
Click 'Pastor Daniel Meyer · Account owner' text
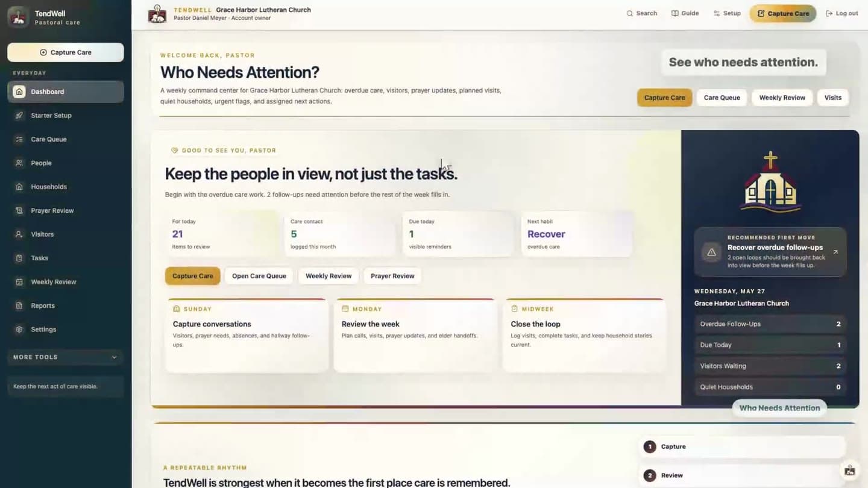click(x=222, y=18)
